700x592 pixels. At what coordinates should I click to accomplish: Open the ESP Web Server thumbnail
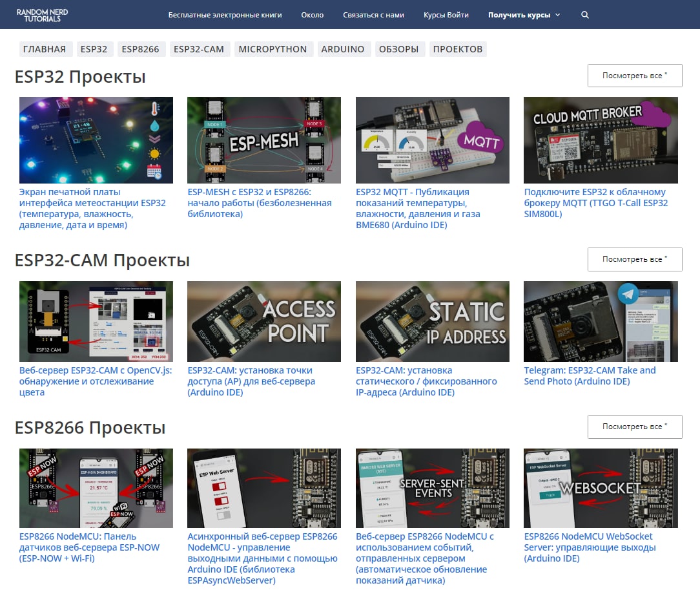pos(264,488)
